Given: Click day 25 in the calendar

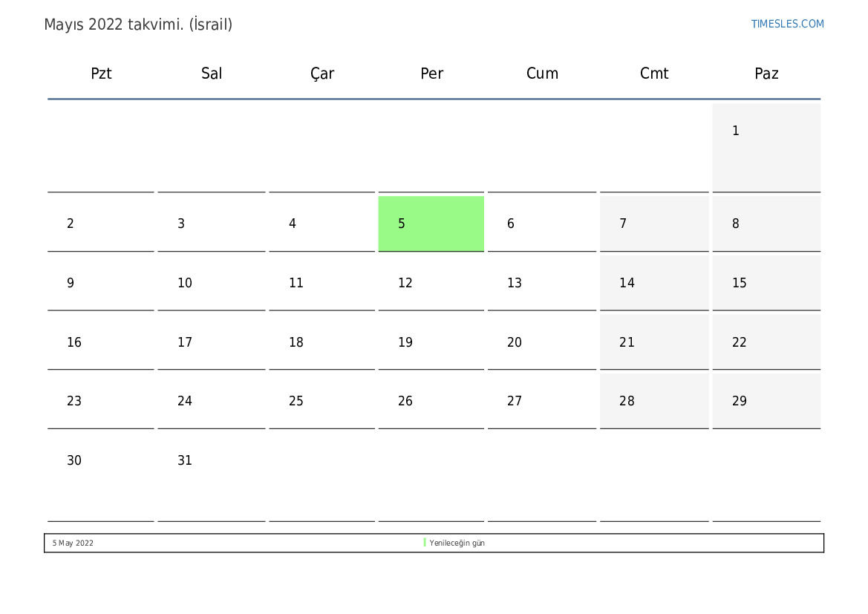Looking at the screenshot, I should coord(322,401).
